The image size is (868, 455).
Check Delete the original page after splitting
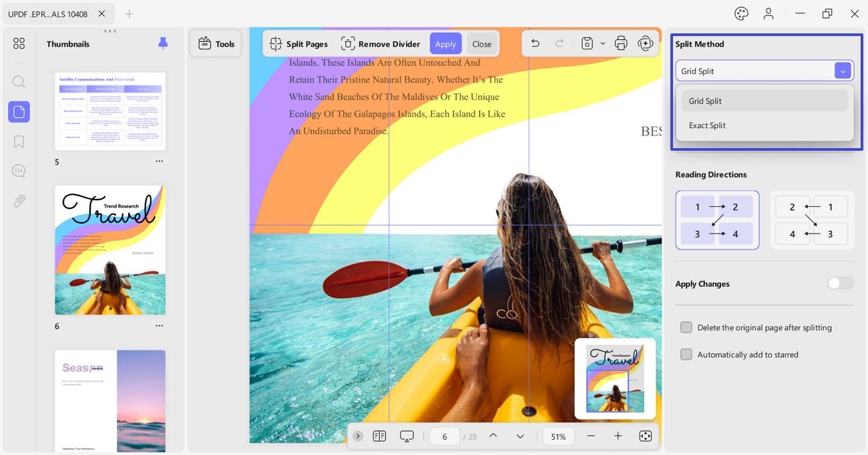(x=686, y=328)
